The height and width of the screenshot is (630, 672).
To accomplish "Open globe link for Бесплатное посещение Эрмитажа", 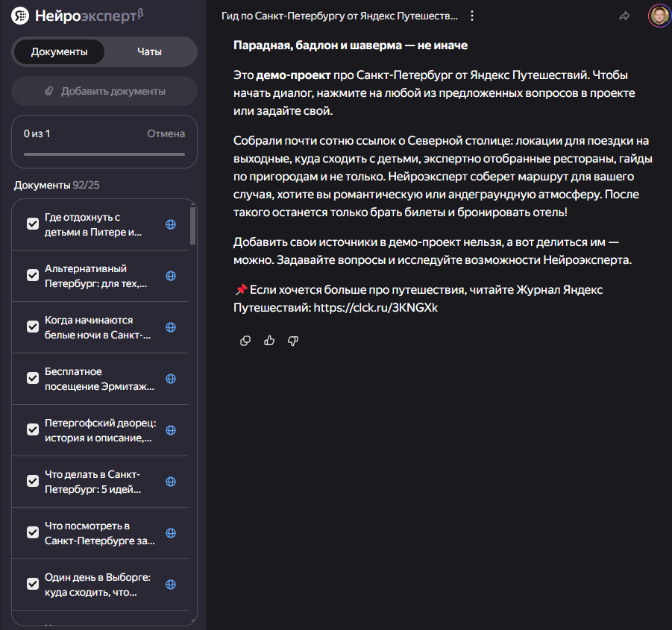I will pyautogui.click(x=171, y=379).
